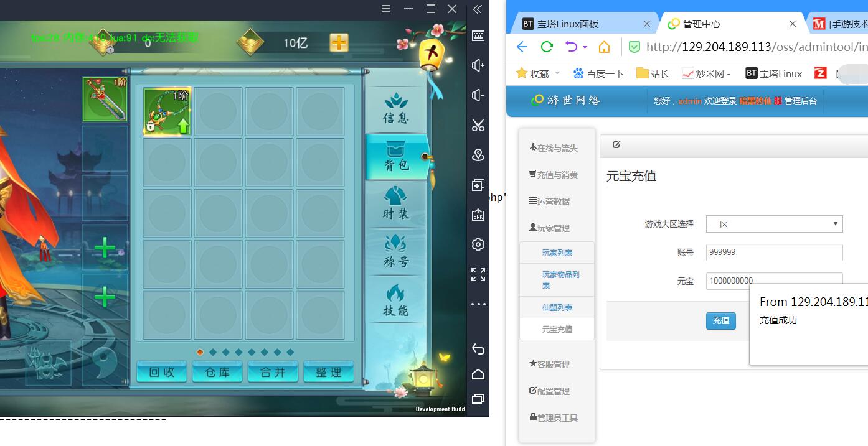Expand the 客服管理 sidebar section
Image resolution: width=868 pixels, height=446 pixels.
click(x=550, y=365)
